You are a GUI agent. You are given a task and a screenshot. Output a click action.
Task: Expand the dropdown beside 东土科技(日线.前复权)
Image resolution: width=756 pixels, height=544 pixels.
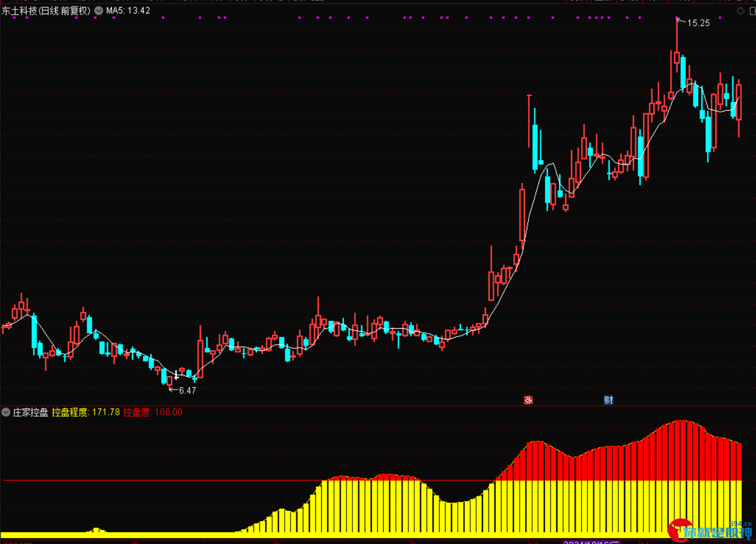coord(98,11)
